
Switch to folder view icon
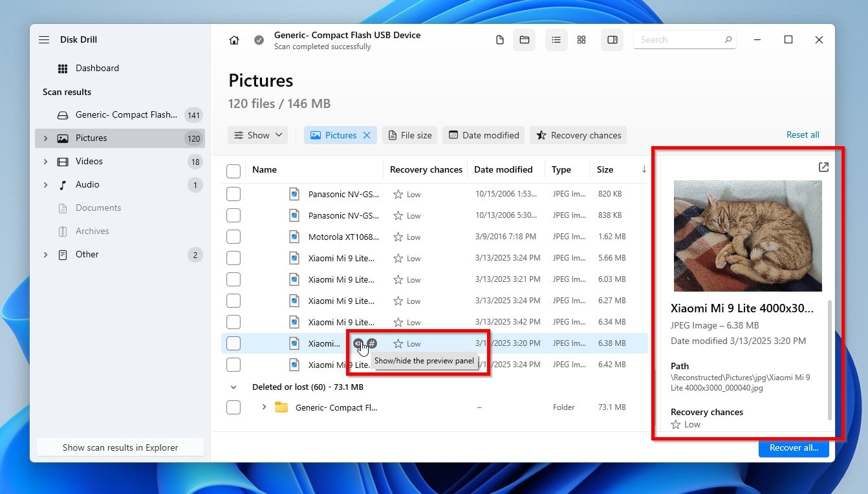[x=525, y=40]
